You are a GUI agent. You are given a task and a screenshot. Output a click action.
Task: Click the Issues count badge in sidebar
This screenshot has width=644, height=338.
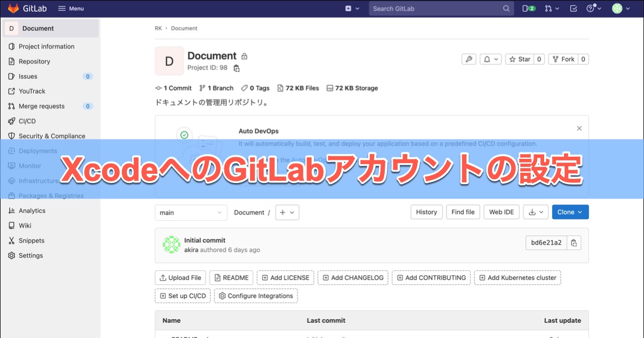pyautogui.click(x=87, y=77)
